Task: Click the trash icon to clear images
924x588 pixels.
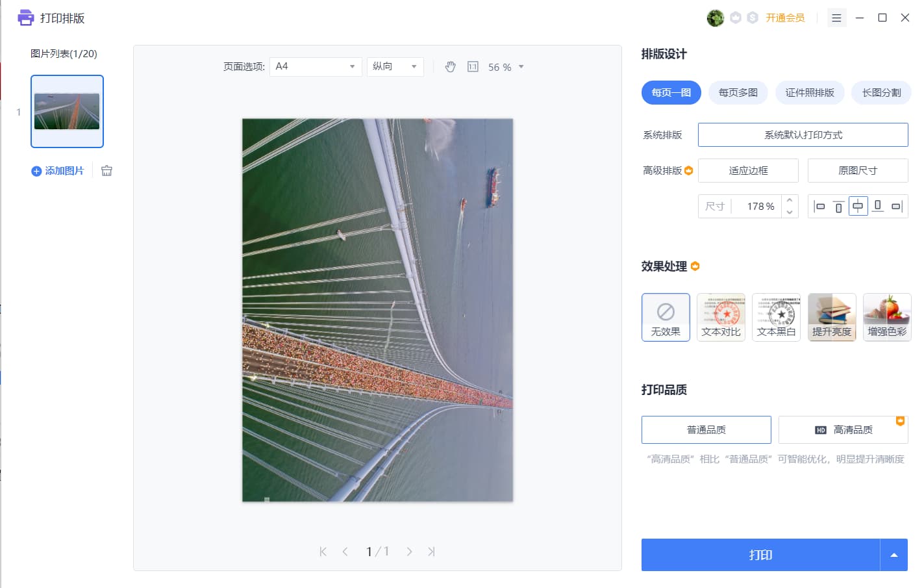Action: pos(106,171)
